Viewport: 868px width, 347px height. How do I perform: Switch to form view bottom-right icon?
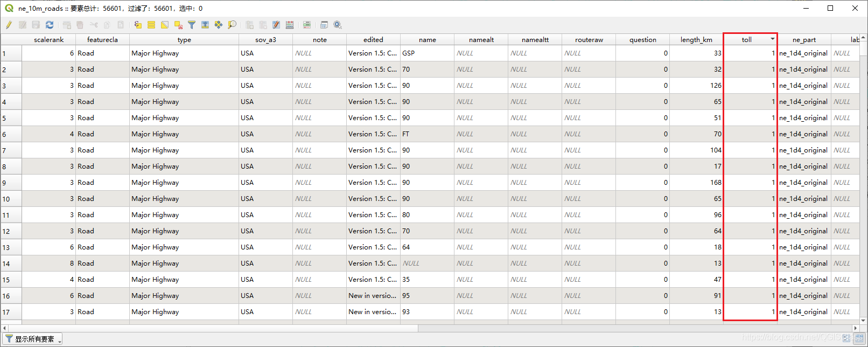(846, 338)
